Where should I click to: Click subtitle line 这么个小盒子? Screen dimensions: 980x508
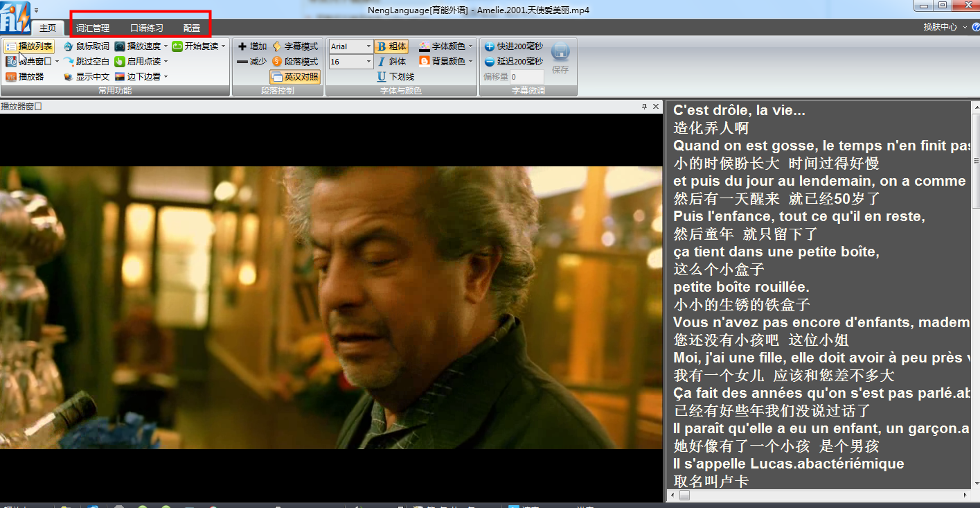click(x=719, y=270)
